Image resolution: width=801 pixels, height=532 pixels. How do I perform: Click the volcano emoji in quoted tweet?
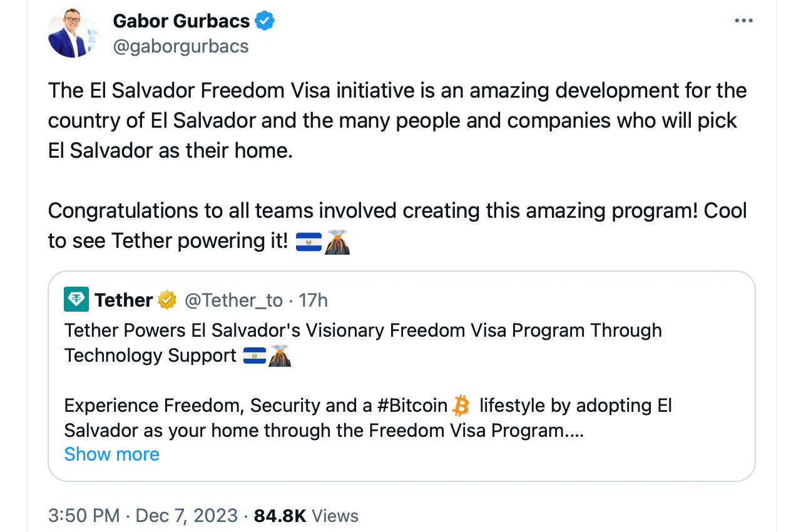pyautogui.click(x=280, y=356)
